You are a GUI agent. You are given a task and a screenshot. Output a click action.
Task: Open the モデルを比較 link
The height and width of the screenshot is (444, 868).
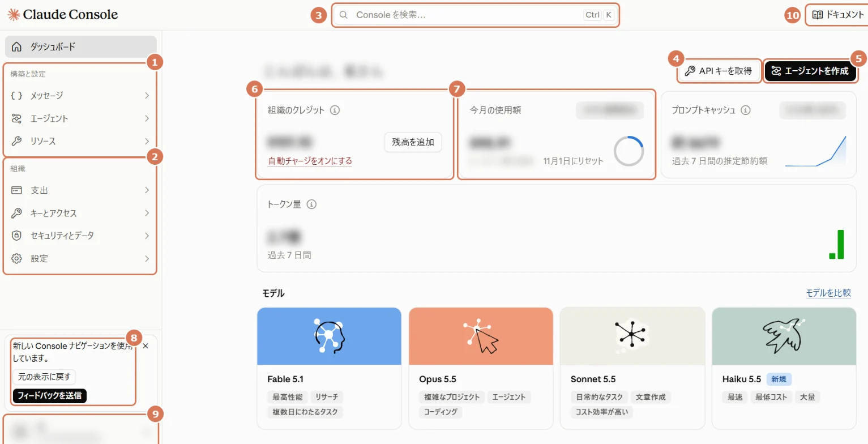click(828, 293)
